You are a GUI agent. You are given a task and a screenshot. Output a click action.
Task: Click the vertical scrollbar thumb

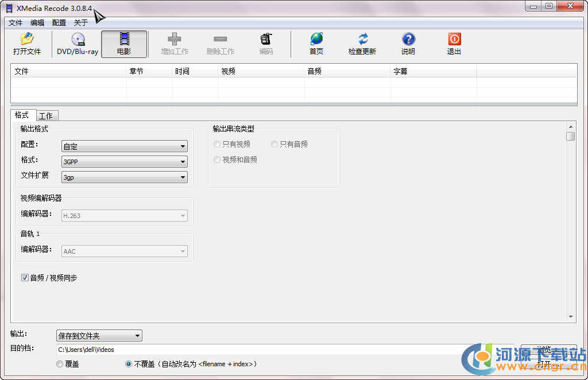tap(570, 136)
